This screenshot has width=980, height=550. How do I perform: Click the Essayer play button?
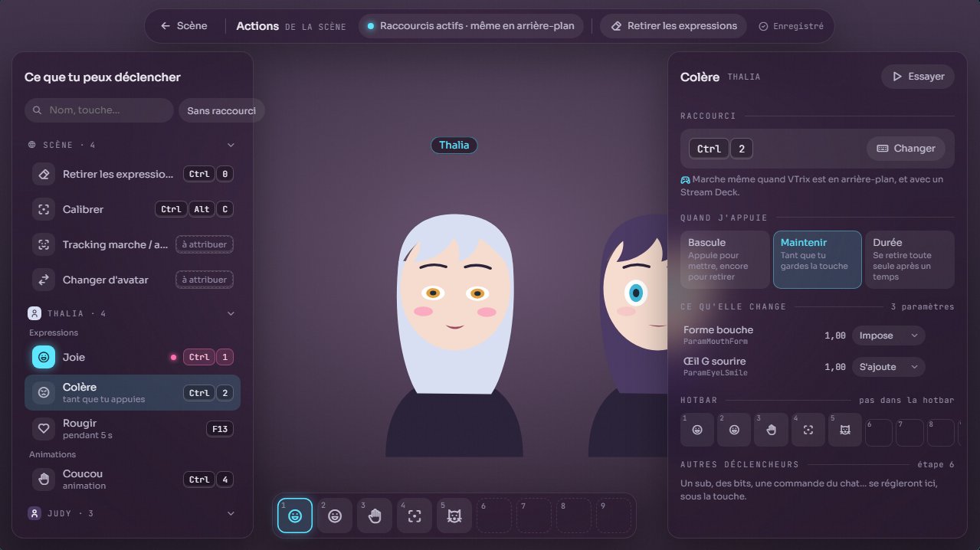coord(918,77)
